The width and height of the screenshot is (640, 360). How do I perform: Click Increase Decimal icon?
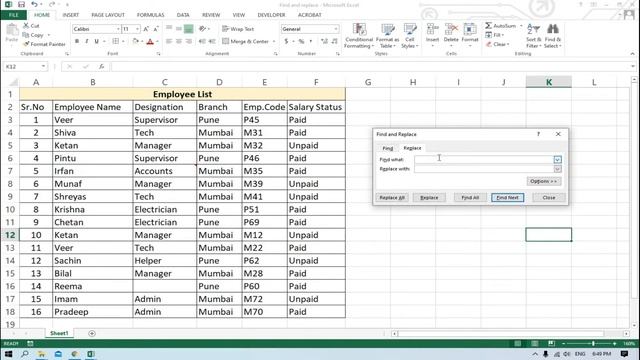click(324, 41)
